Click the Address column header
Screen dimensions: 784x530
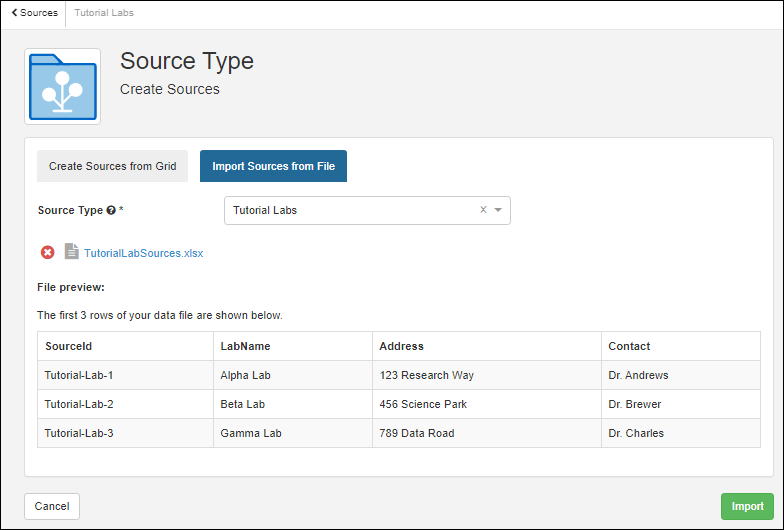[401, 346]
